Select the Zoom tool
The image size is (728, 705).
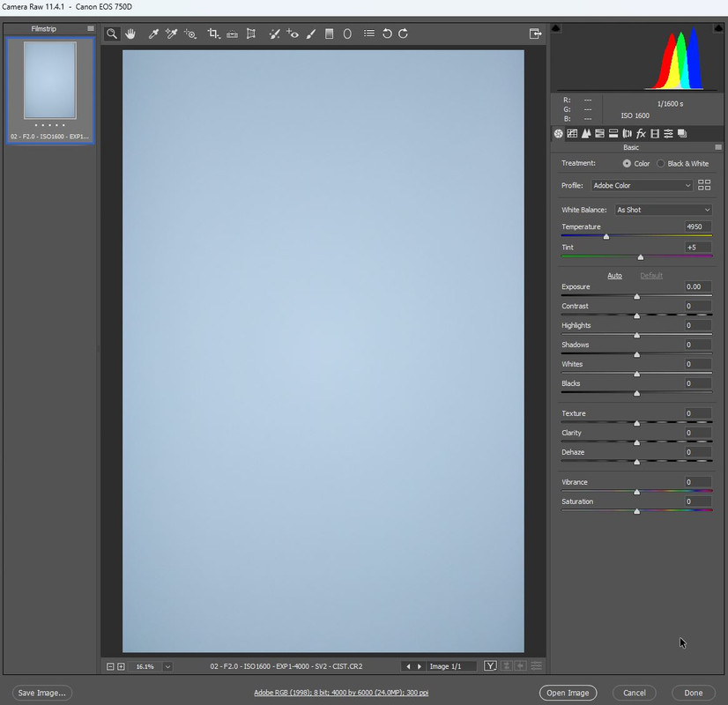(112, 33)
